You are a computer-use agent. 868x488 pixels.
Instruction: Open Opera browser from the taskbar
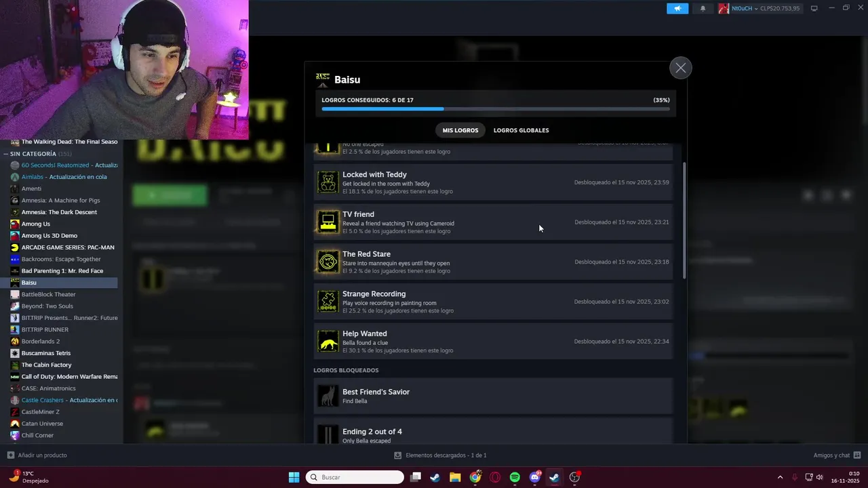point(495,477)
